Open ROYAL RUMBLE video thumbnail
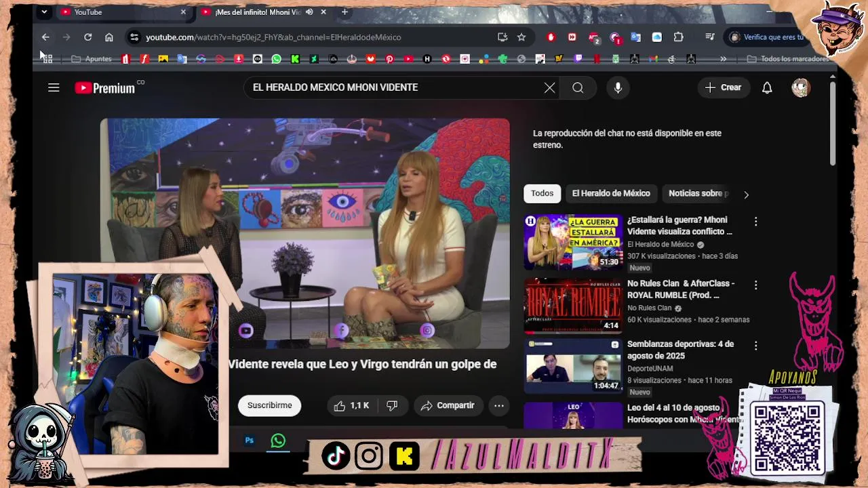 (573, 306)
